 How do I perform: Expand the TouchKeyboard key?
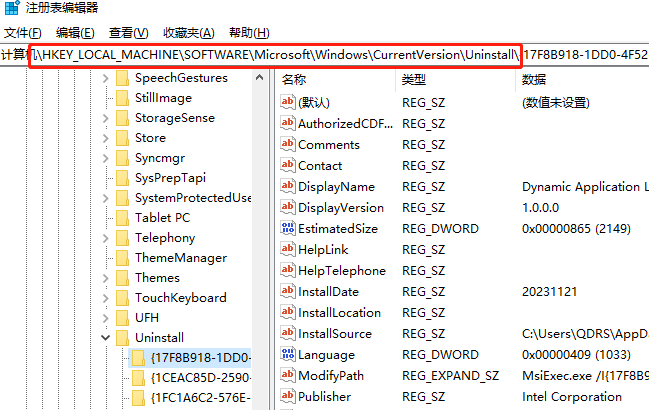click(106, 298)
